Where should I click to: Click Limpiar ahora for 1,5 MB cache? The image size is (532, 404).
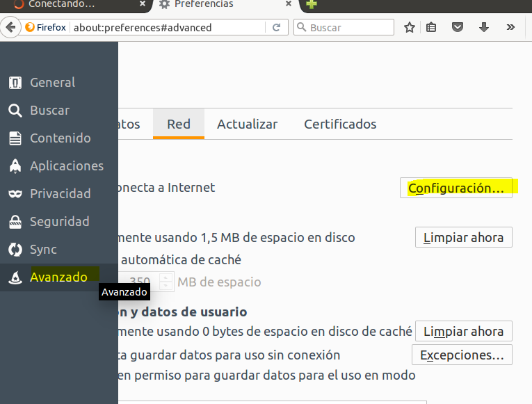pos(463,237)
